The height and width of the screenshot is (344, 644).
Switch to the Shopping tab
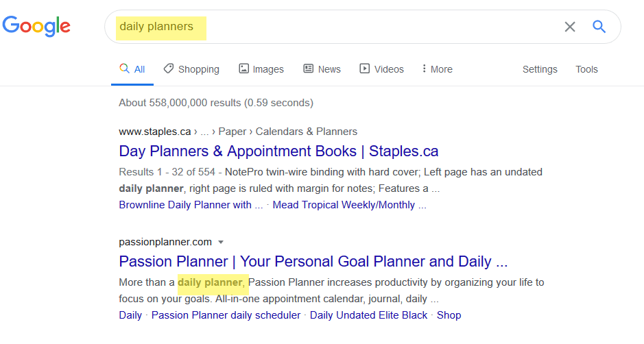coord(191,69)
